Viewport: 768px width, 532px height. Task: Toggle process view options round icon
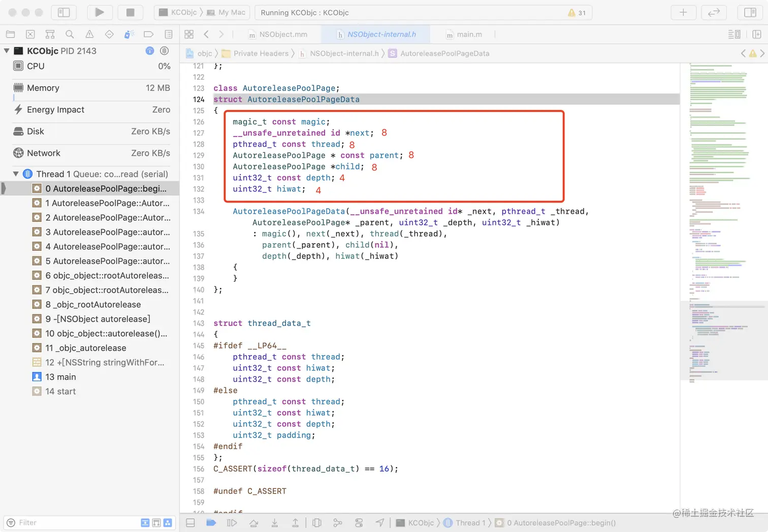pyautogui.click(x=164, y=51)
